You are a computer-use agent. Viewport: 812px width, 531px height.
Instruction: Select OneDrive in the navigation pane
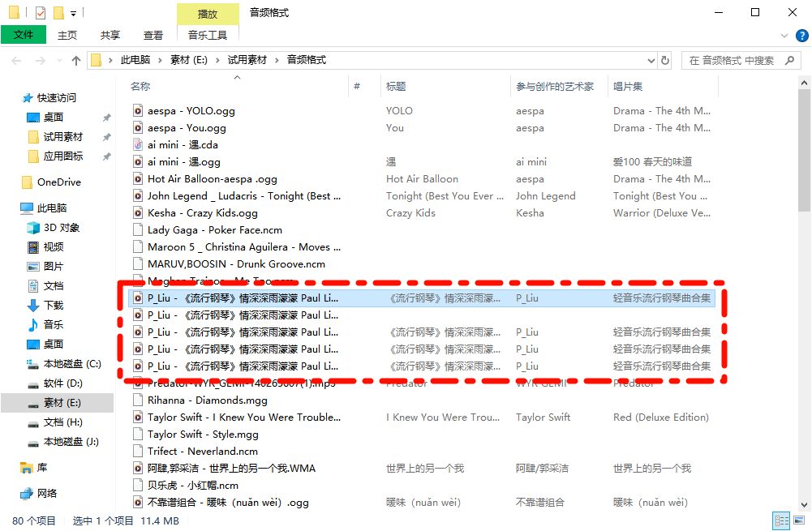59,182
